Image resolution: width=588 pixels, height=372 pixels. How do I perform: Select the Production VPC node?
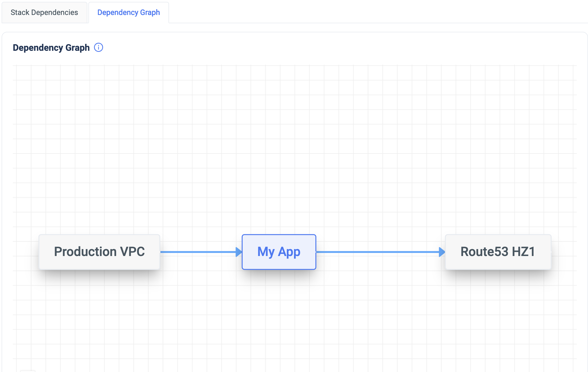(99, 252)
